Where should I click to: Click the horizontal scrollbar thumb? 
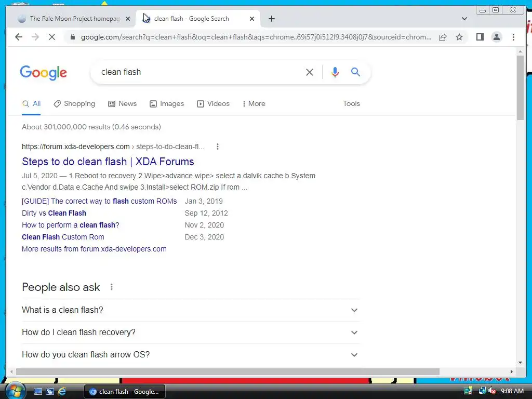(228, 372)
